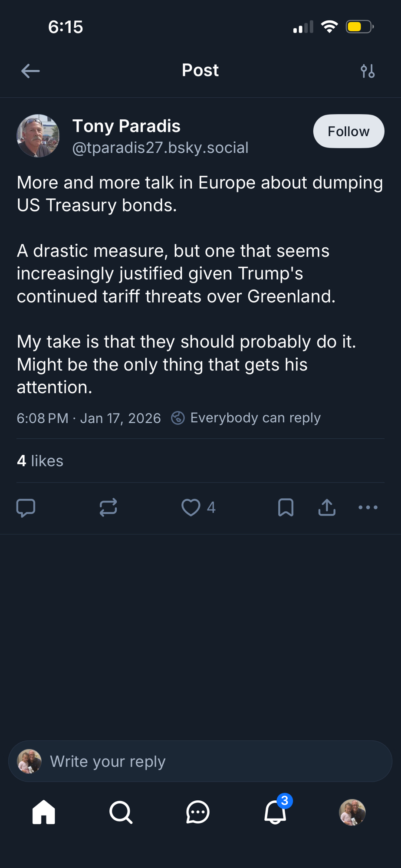Open Notifications bell with 3 badge
Screen dimensions: 401x868
pos(276,812)
